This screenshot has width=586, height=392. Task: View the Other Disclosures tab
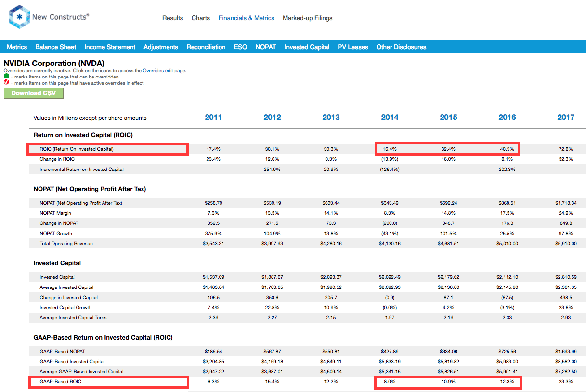[401, 47]
